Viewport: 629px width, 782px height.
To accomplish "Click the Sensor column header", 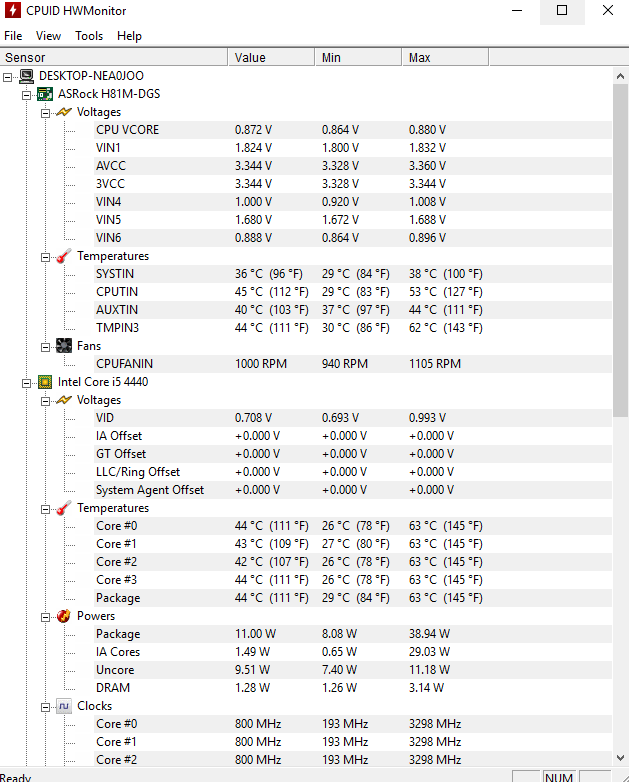I will pos(114,57).
